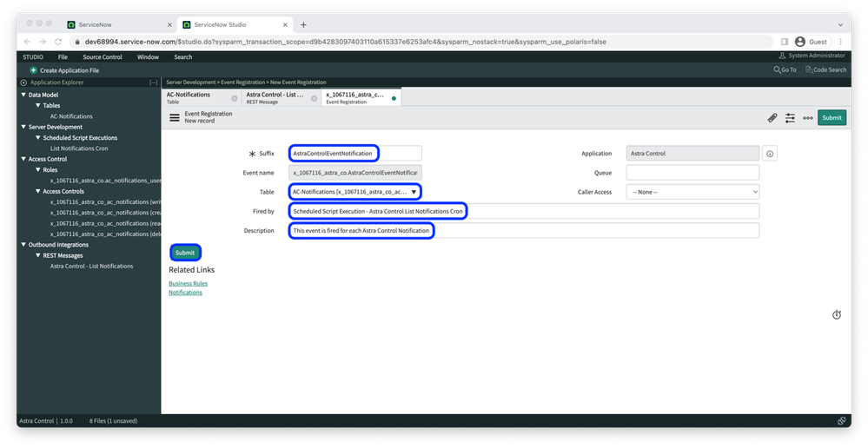868x448 pixels.
Task: Collapse the Outbound Integrations section
Action: coord(23,245)
